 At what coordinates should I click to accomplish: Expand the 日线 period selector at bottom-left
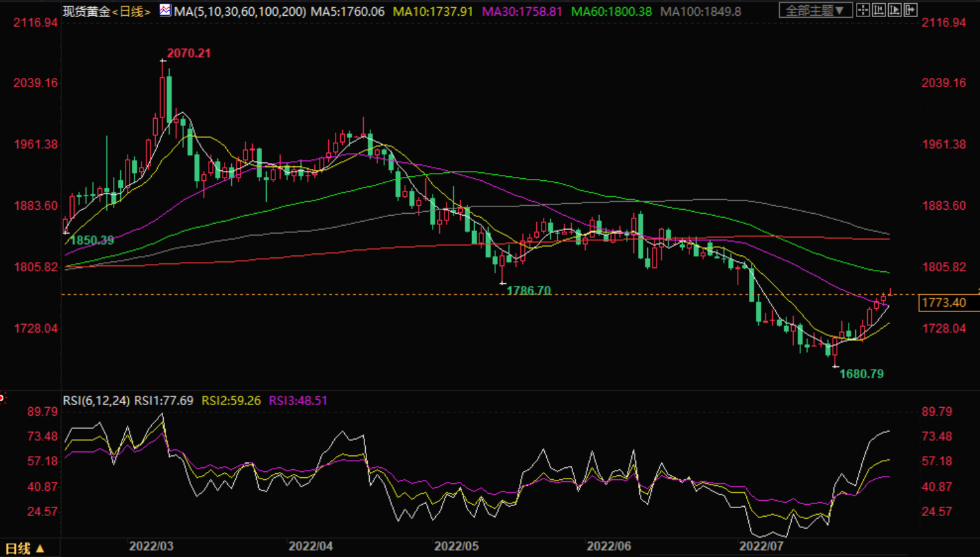pyautogui.click(x=24, y=548)
